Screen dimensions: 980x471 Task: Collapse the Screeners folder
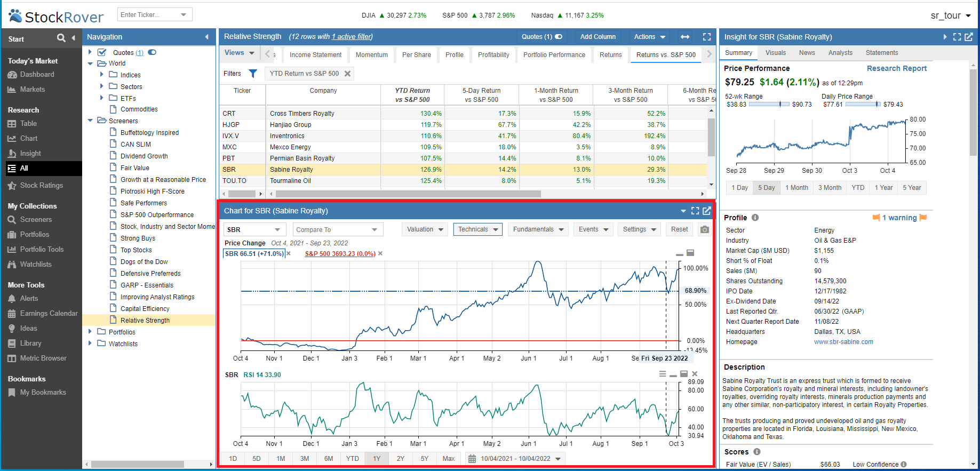coord(90,121)
